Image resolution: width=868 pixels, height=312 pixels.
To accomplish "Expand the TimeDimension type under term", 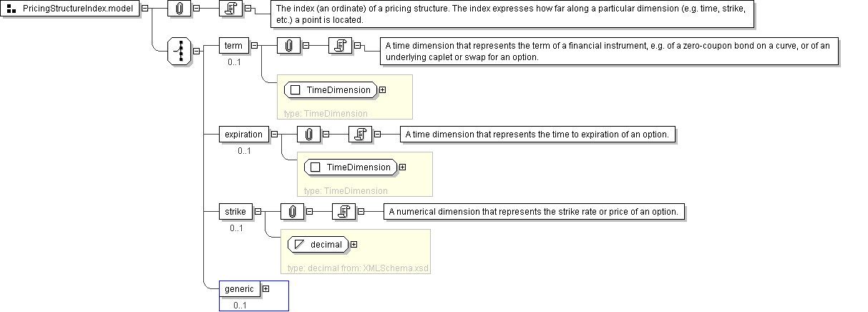I will pyautogui.click(x=382, y=90).
